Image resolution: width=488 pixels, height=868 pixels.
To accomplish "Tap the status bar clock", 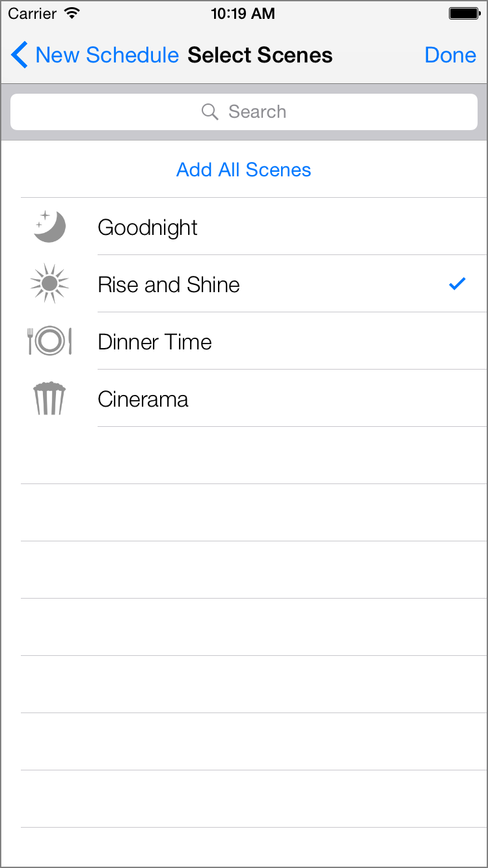I will (243, 14).
